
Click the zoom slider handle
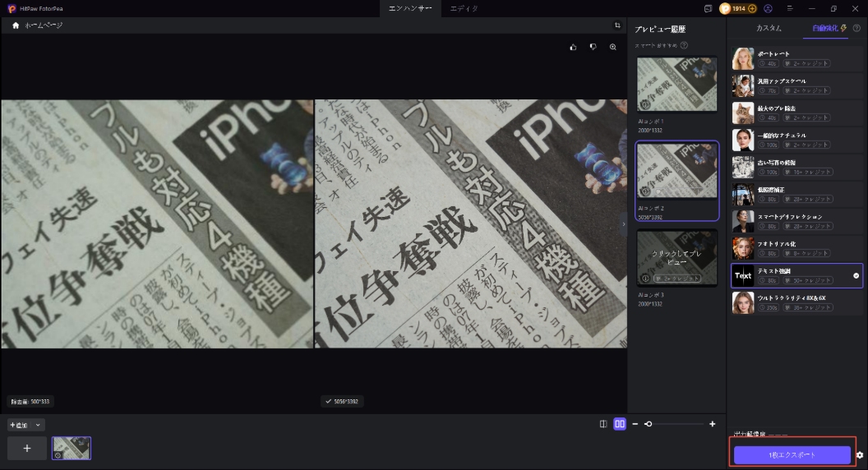click(x=649, y=424)
